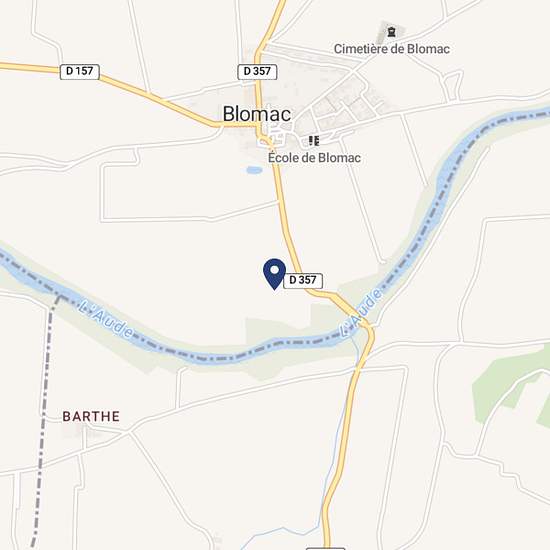The image size is (550, 550).
Task: Click the D 157 road shield
Action: click(80, 72)
